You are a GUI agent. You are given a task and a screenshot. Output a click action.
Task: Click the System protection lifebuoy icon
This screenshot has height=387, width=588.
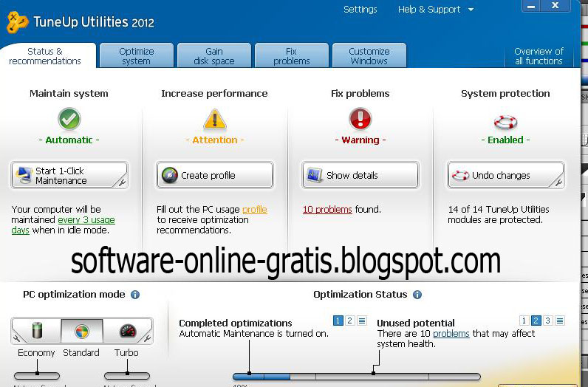(505, 122)
